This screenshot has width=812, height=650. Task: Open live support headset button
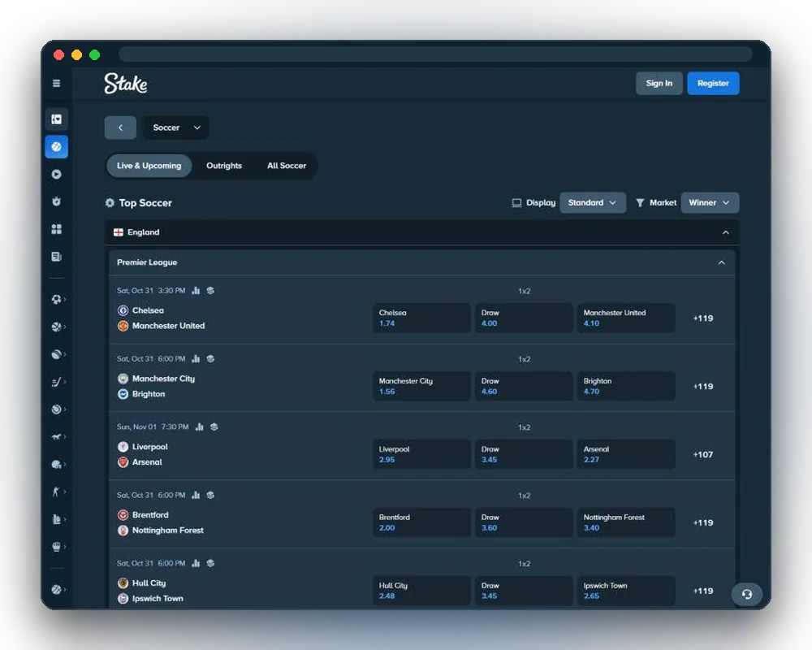(x=746, y=594)
